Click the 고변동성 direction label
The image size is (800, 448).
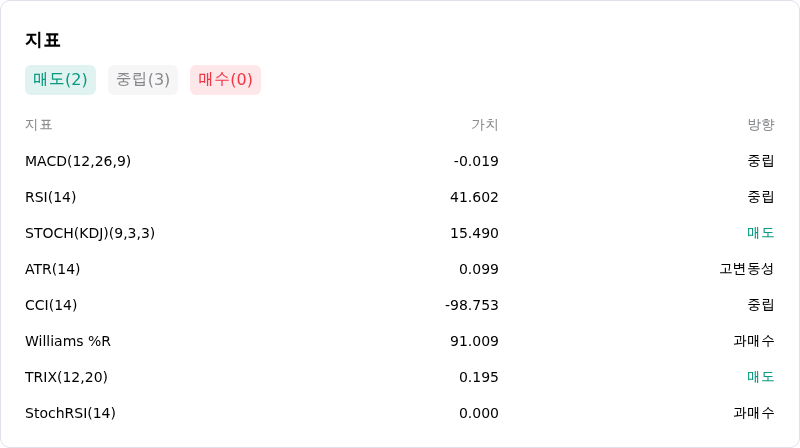[747, 269]
